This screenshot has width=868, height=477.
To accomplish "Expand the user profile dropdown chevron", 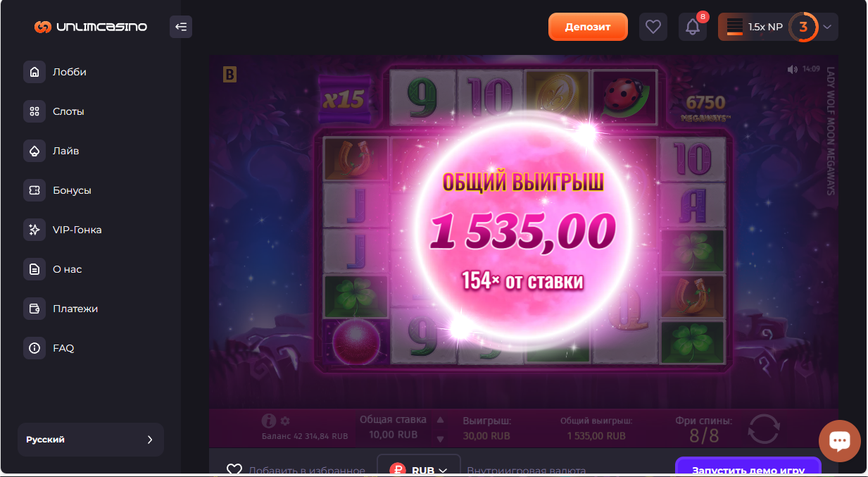I will pyautogui.click(x=827, y=27).
